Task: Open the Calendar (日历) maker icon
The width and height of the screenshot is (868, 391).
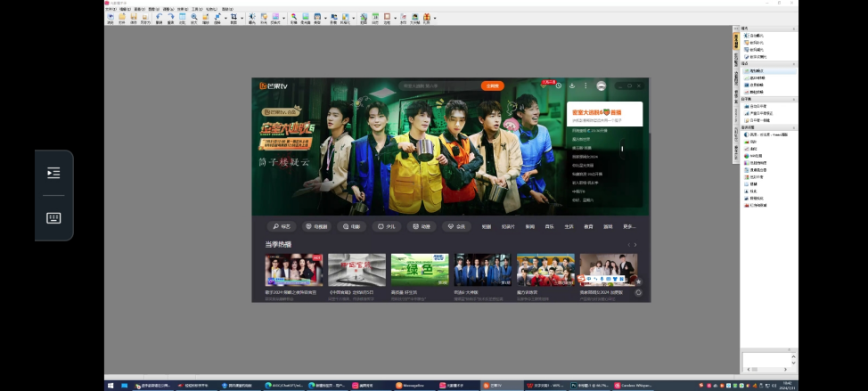Action: (375, 19)
